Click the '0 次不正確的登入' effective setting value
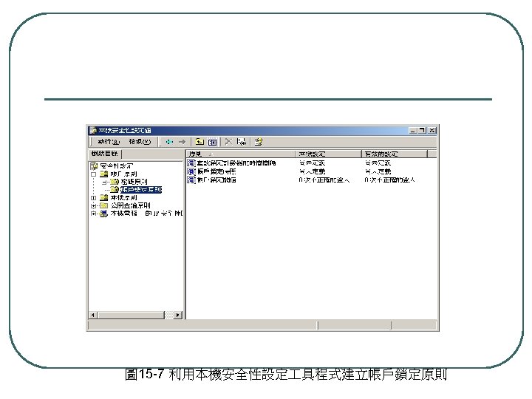The height and width of the screenshot is (399, 532). click(x=390, y=180)
